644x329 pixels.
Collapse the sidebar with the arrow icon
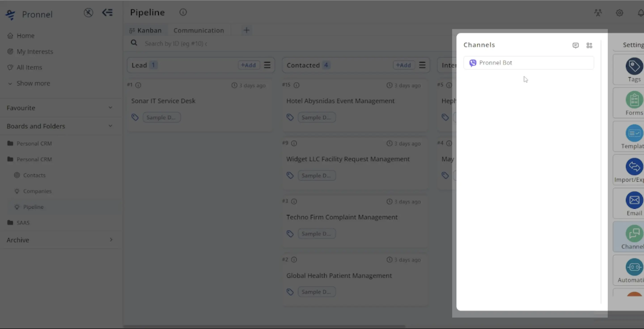(x=108, y=13)
